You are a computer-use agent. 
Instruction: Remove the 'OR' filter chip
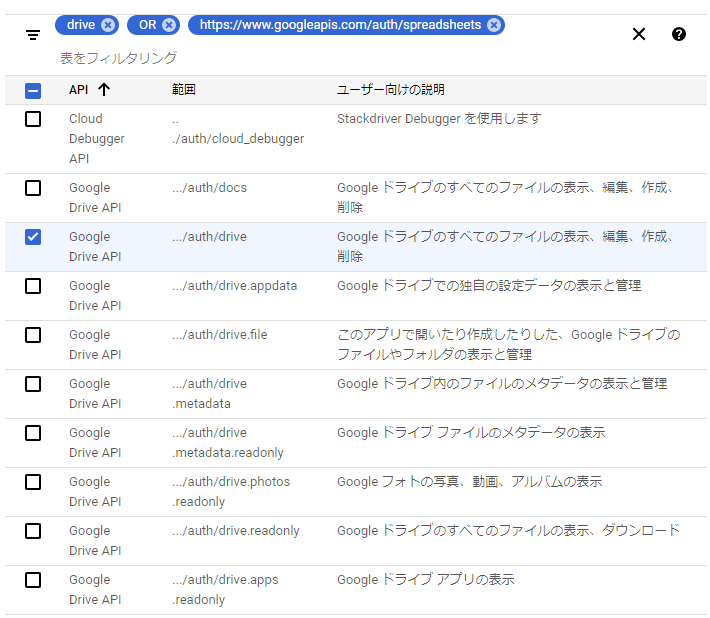169,25
